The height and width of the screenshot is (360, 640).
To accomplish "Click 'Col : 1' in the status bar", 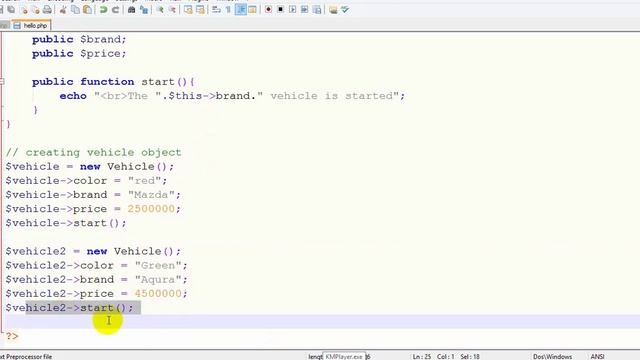I will [446, 356].
